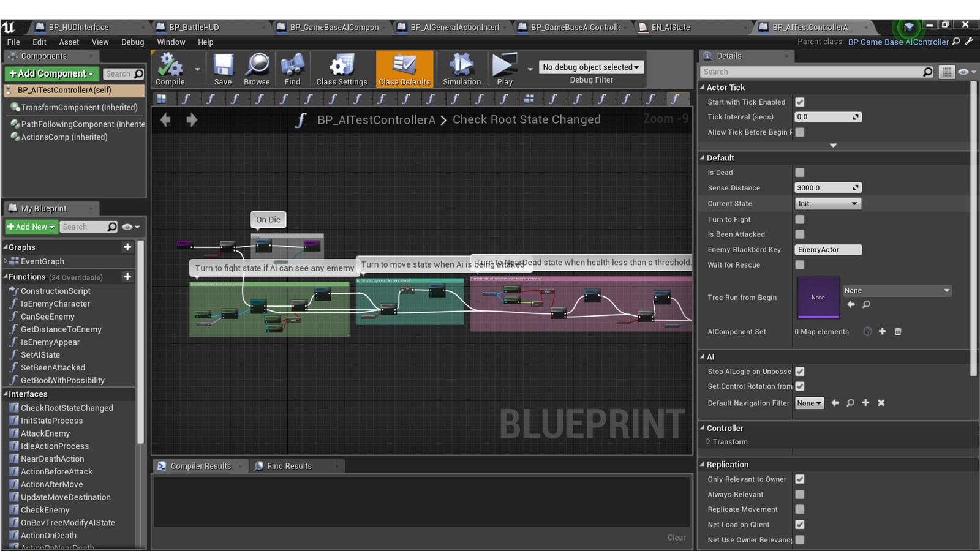The height and width of the screenshot is (551, 980).
Task: Open the debug object selection dropdown
Action: point(590,67)
